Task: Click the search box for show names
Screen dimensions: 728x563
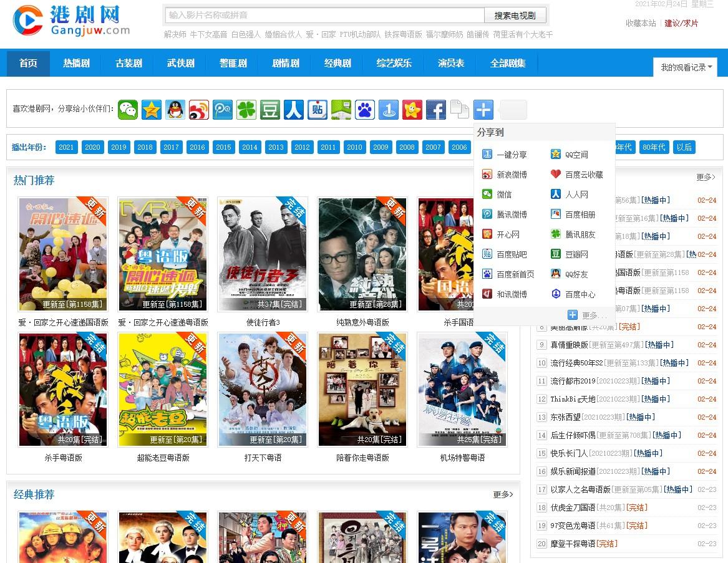Action: click(324, 15)
